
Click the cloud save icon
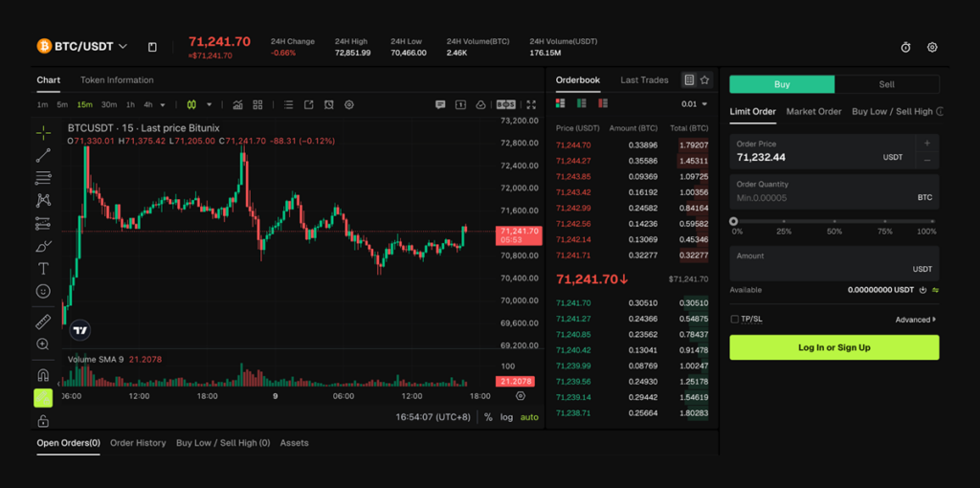(x=480, y=105)
